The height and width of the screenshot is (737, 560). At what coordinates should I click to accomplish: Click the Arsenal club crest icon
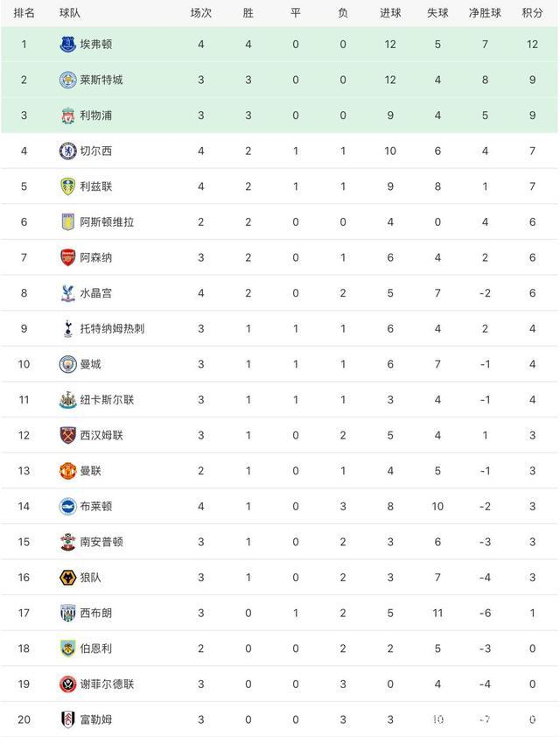[68, 257]
